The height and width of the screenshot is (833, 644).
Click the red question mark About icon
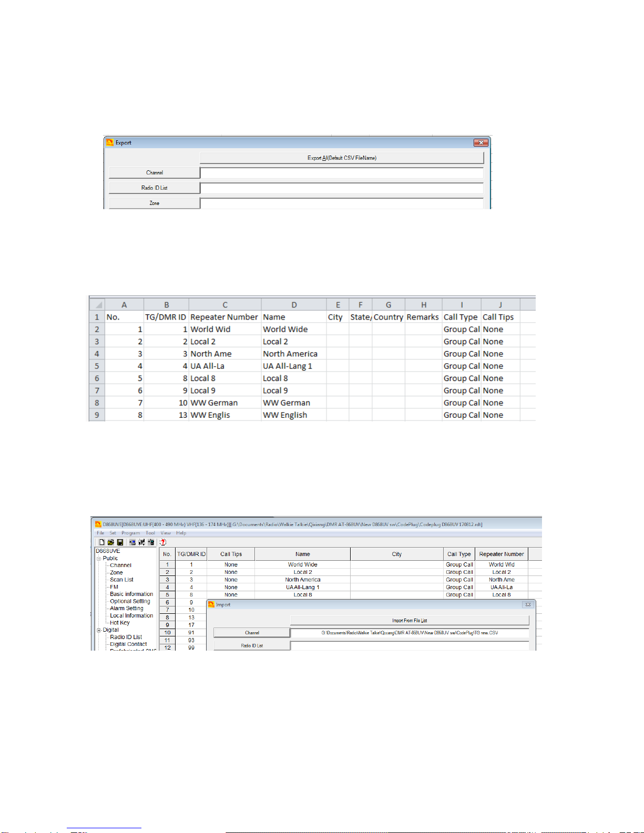(163, 542)
